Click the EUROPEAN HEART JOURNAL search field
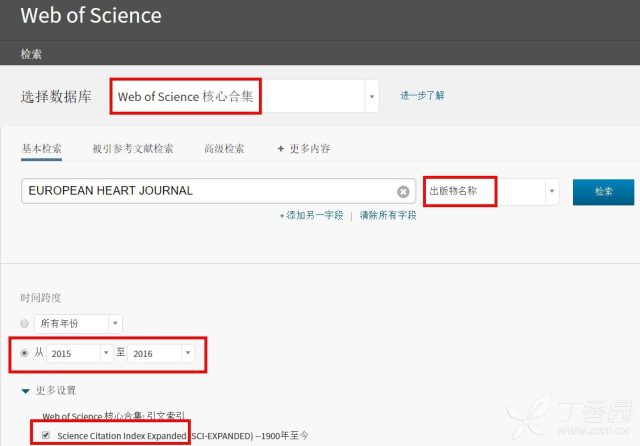 [x=218, y=191]
